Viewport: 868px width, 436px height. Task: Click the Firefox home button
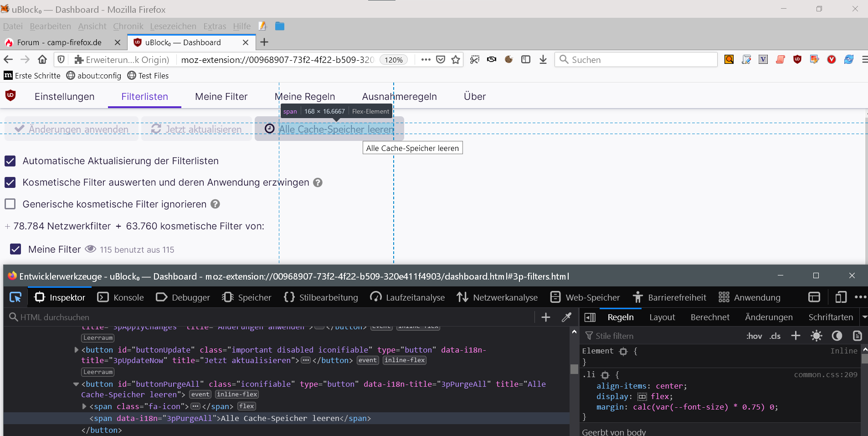[42, 60]
